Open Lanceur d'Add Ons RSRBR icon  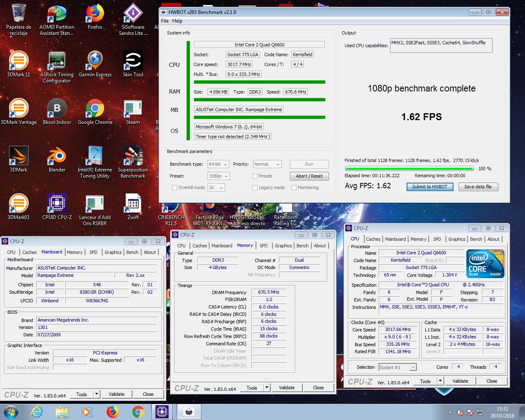(95, 210)
